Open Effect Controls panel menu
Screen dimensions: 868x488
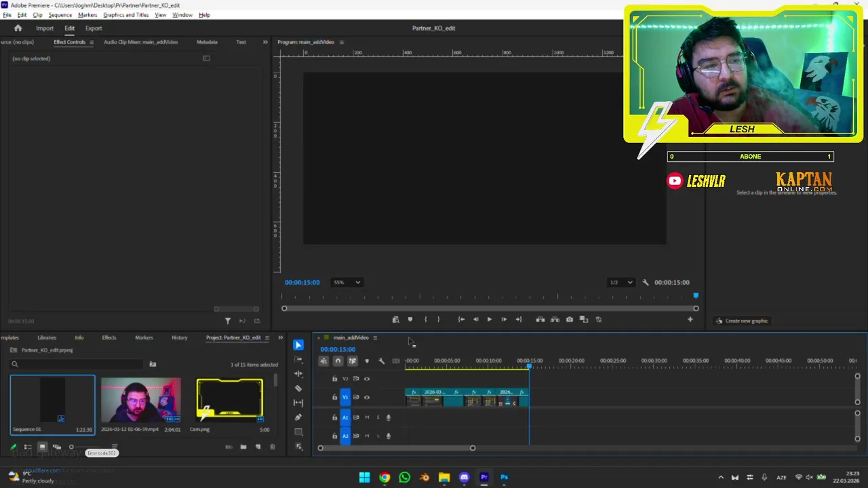92,42
